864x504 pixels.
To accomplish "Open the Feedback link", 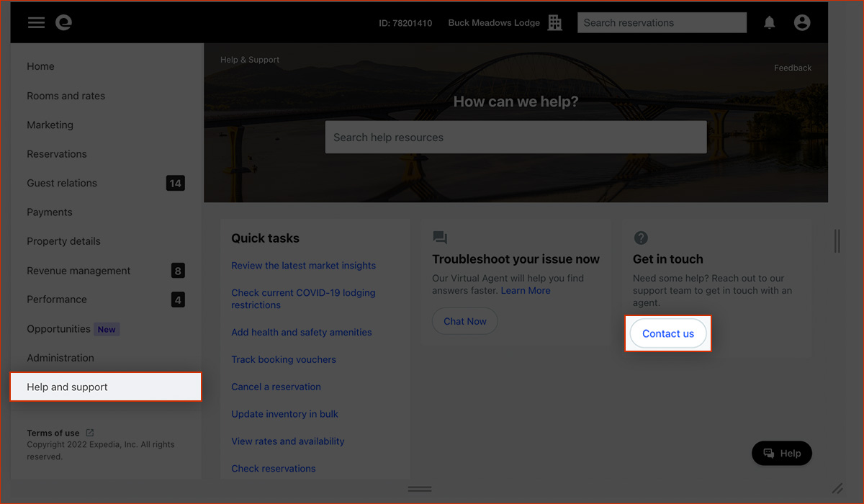I will pos(793,68).
